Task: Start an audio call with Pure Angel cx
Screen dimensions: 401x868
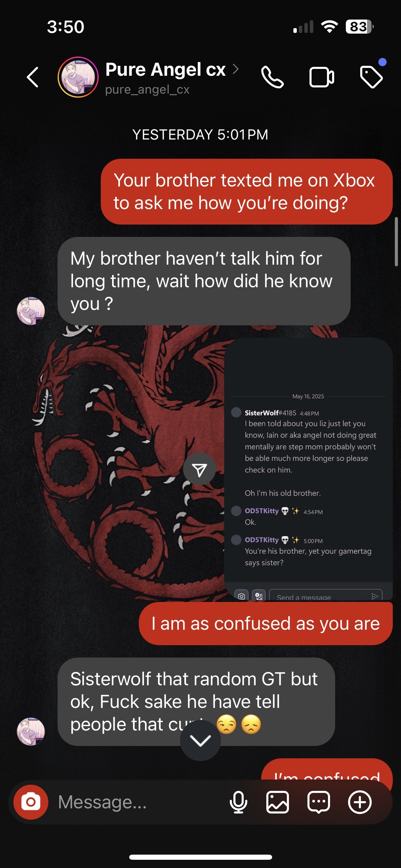Action: 272,77
